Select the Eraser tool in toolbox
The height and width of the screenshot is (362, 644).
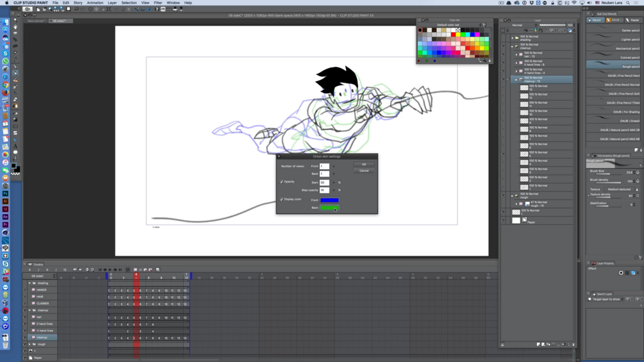[x=15, y=99]
